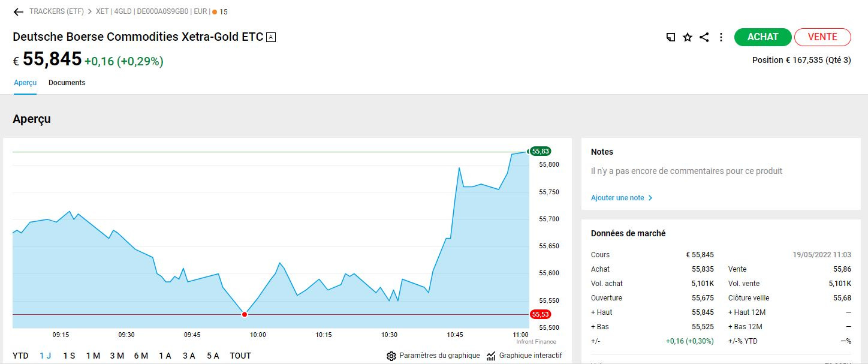Click the + Haut value 55,845
This screenshot has width=868, height=364.
[x=703, y=312]
